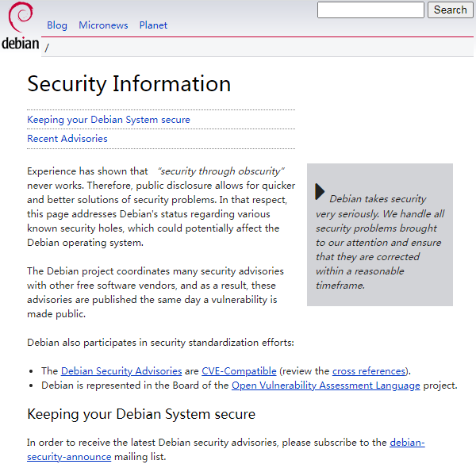
Task: Open the CVE-Compatible link
Action: pos(239,370)
